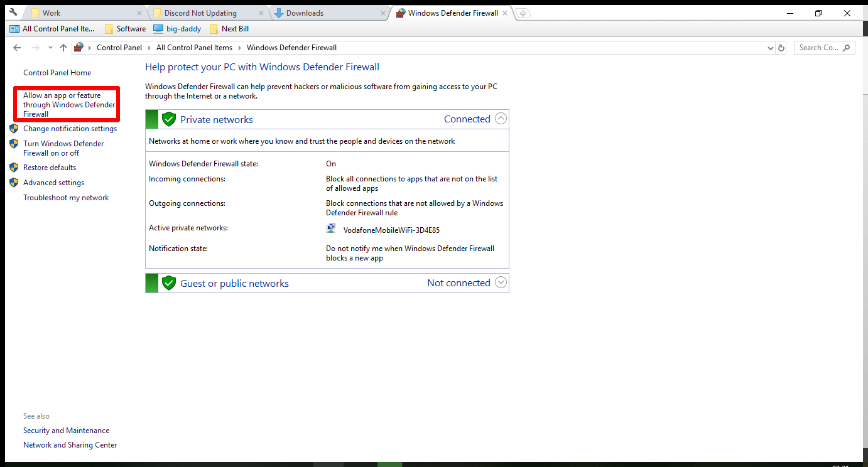The height and width of the screenshot is (467, 868).
Task: Collapse the Private networks section
Action: pyautogui.click(x=501, y=118)
